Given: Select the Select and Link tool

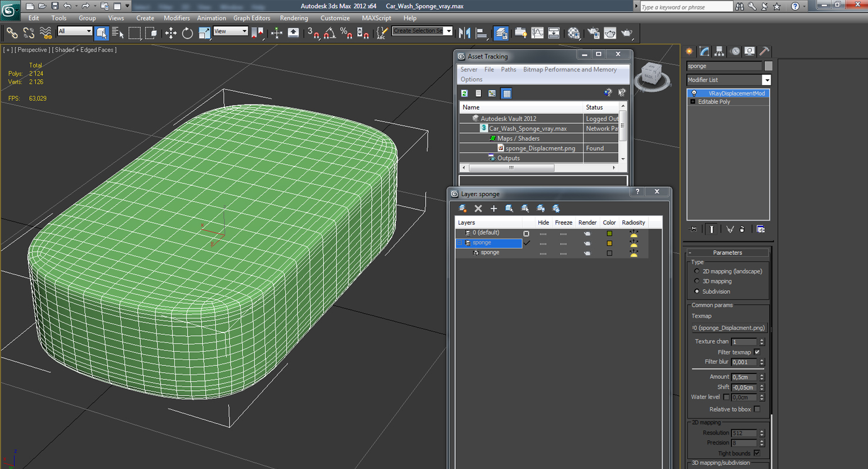Looking at the screenshot, I should click(x=12, y=33).
